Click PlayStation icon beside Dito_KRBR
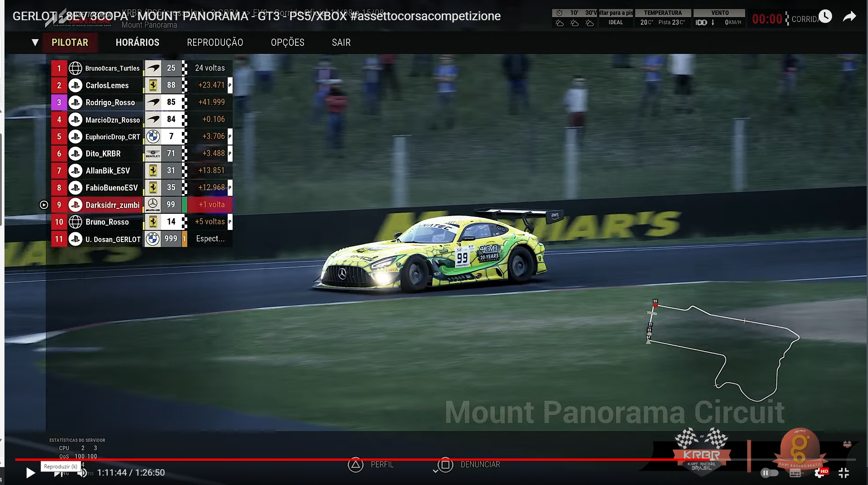868x485 pixels. click(75, 154)
